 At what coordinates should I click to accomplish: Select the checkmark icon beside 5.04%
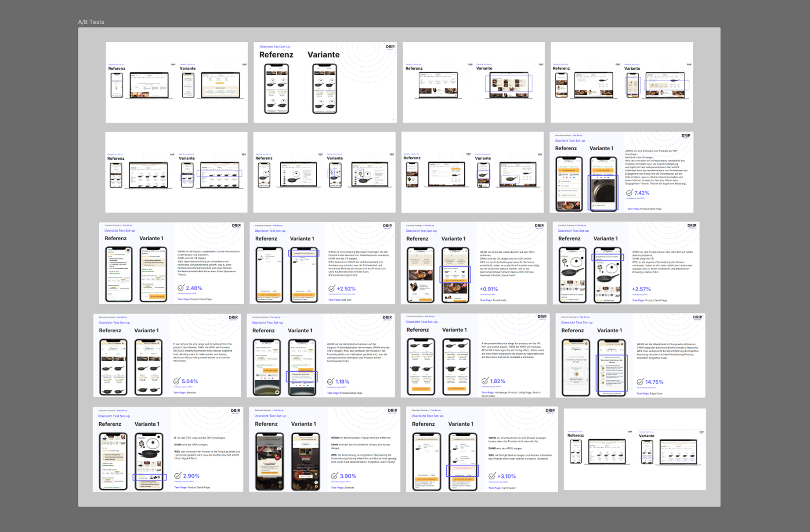[x=177, y=381]
